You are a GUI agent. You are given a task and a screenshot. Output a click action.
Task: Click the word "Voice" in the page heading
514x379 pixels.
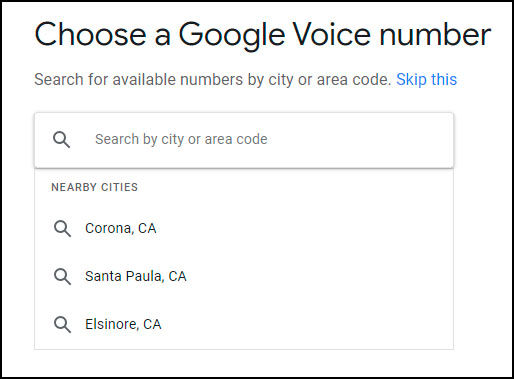(332, 34)
